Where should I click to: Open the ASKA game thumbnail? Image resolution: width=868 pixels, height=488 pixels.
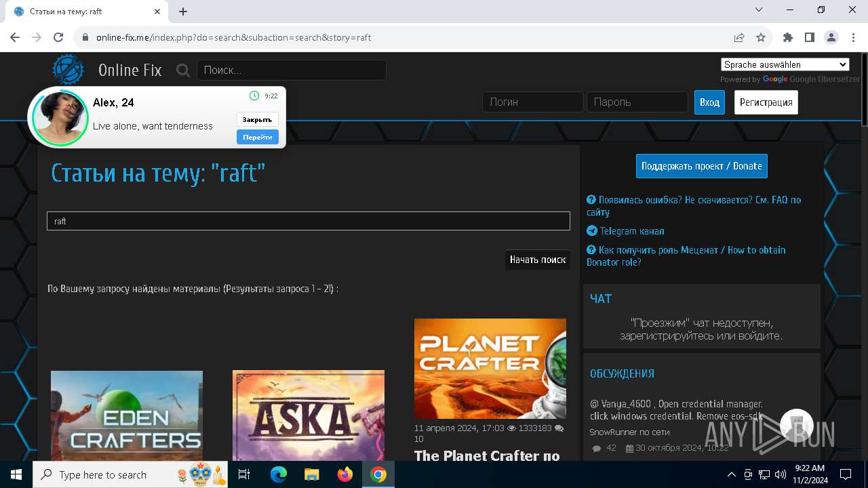[309, 415]
